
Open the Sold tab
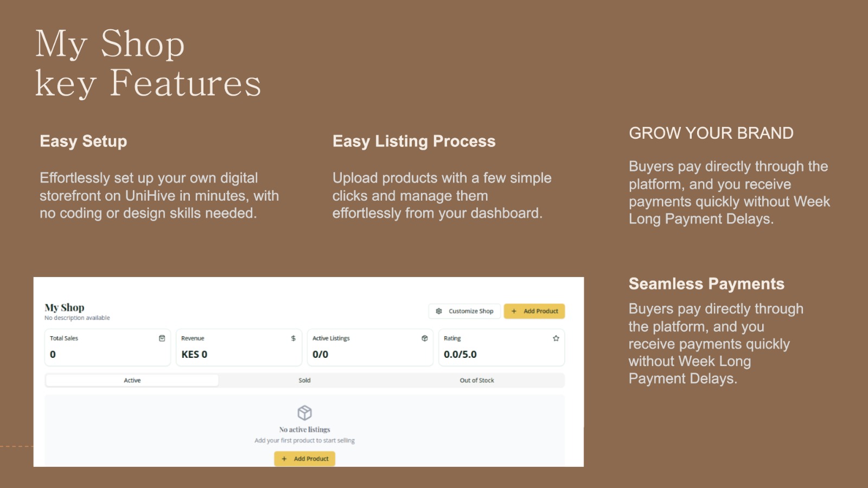tap(304, 381)
